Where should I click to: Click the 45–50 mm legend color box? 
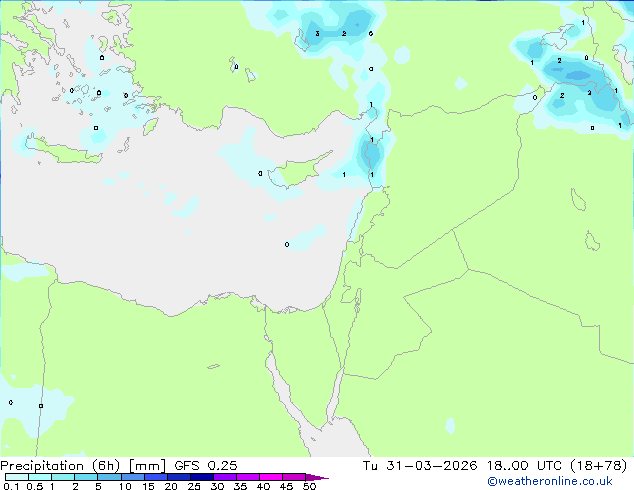tap(294, 477)
